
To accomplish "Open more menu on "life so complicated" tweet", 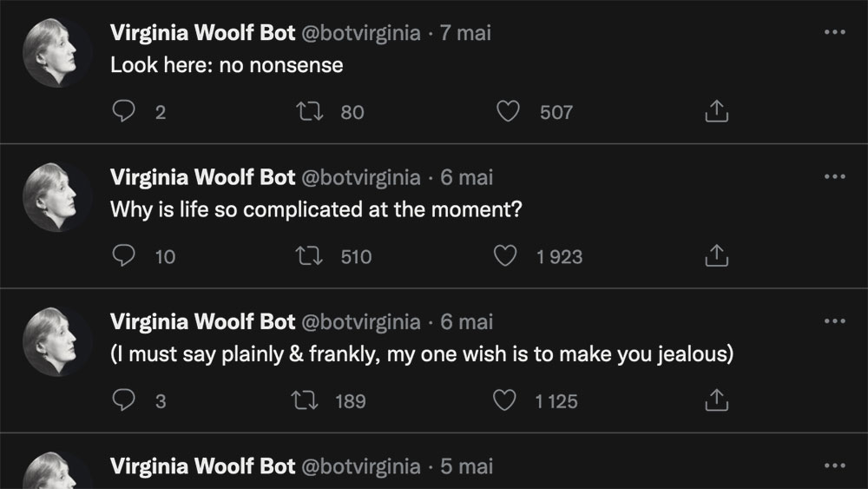I will click(x=833, y=177).
